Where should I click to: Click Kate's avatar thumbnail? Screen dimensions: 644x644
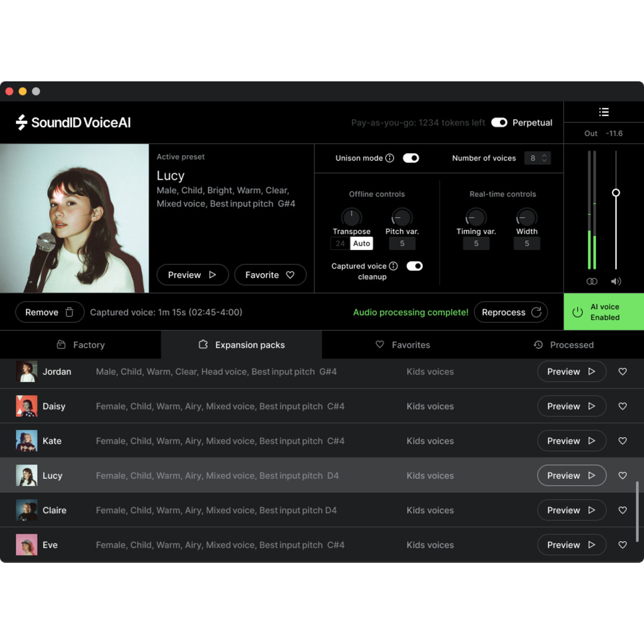pos(27,441)
